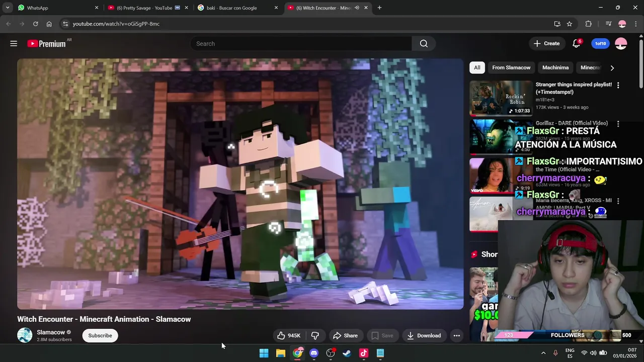Go back in browser history
644x362 pixels.
click(8, 24)
